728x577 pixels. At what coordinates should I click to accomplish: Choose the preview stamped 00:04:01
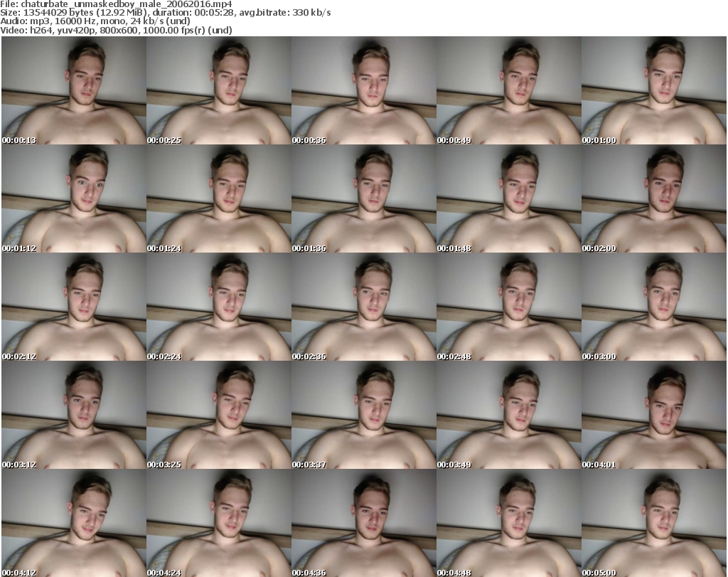pyautogui.click(x=654, y=415)
